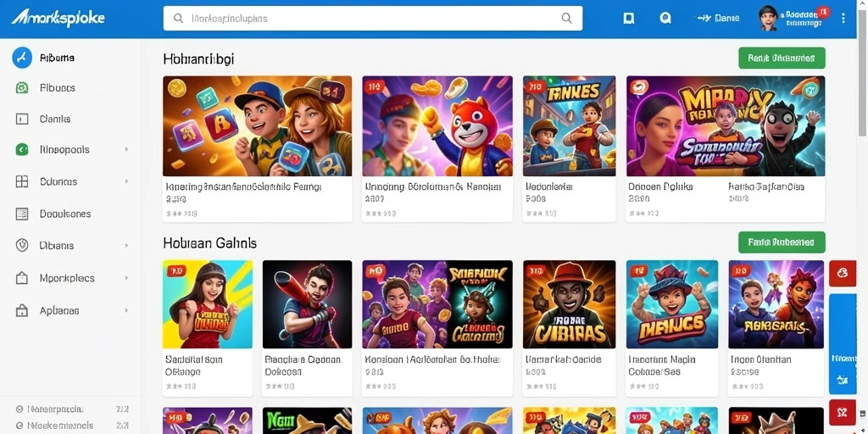Expand the Nlnsopoals sidebar item chevron
Screen dimensions: 868x434
pyautogui.click(x=126, y=149)
